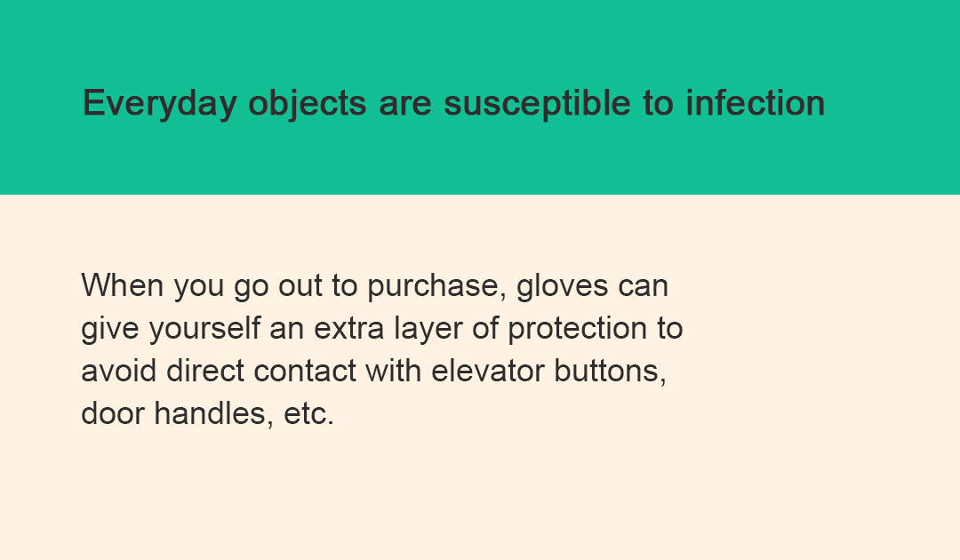Click the word 'infection' in the heading

755,104
